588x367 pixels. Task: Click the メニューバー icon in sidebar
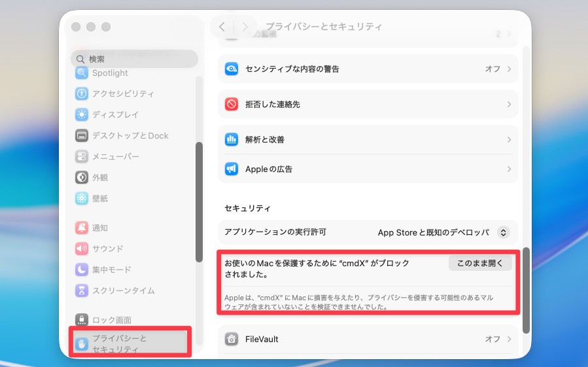(81, 156)
